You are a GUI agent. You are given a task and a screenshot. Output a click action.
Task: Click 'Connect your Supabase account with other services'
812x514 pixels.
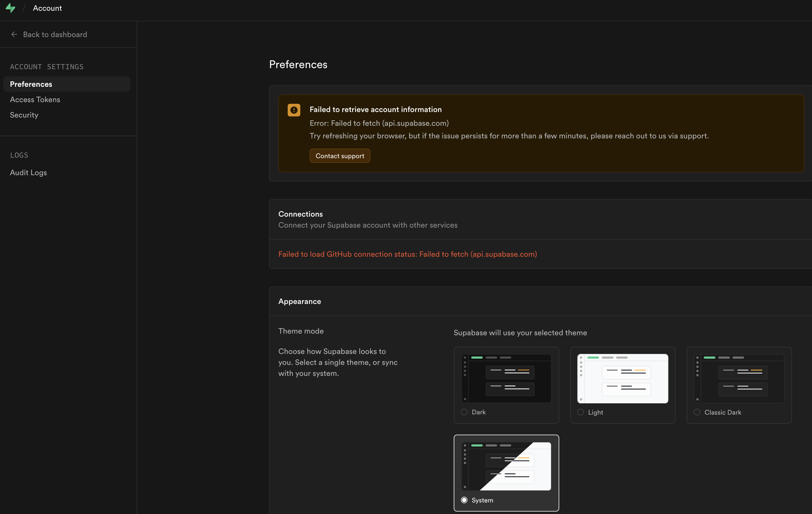[368, 225]
